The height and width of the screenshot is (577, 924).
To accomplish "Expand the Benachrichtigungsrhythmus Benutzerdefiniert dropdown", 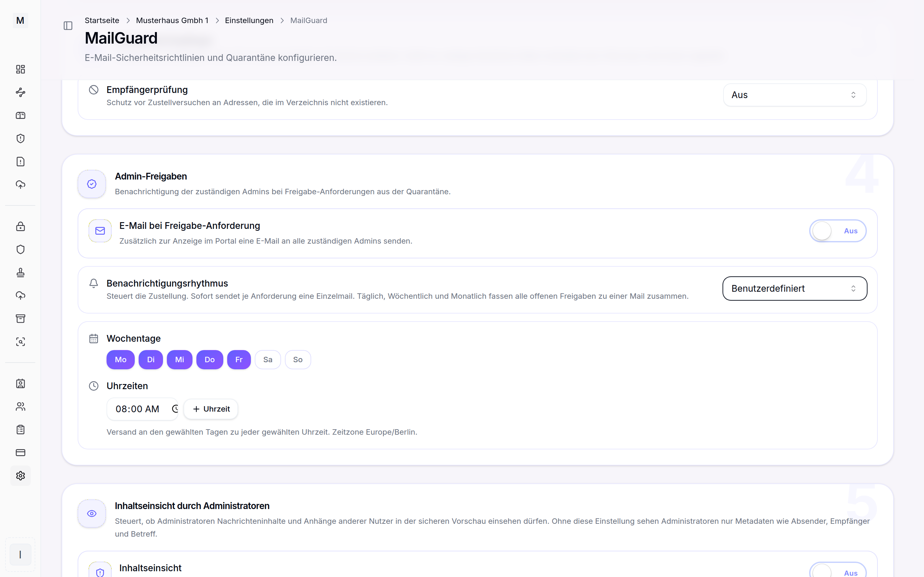I will click(x=795, y=288).
